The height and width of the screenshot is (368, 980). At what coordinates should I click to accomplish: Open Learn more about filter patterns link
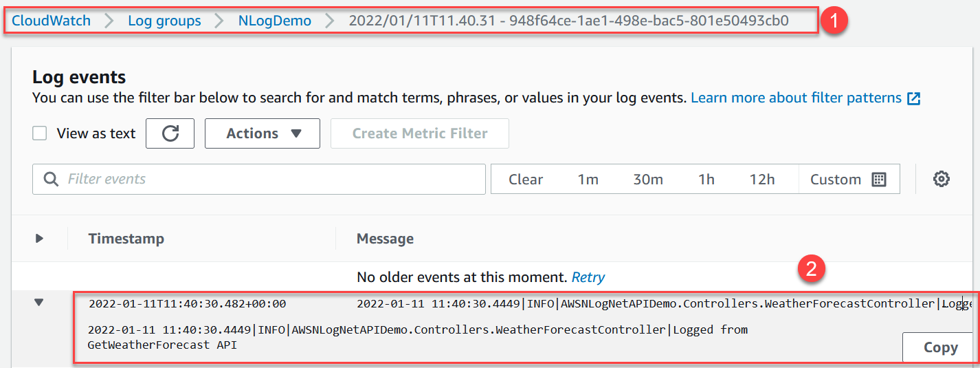click(x=796, y=98)
